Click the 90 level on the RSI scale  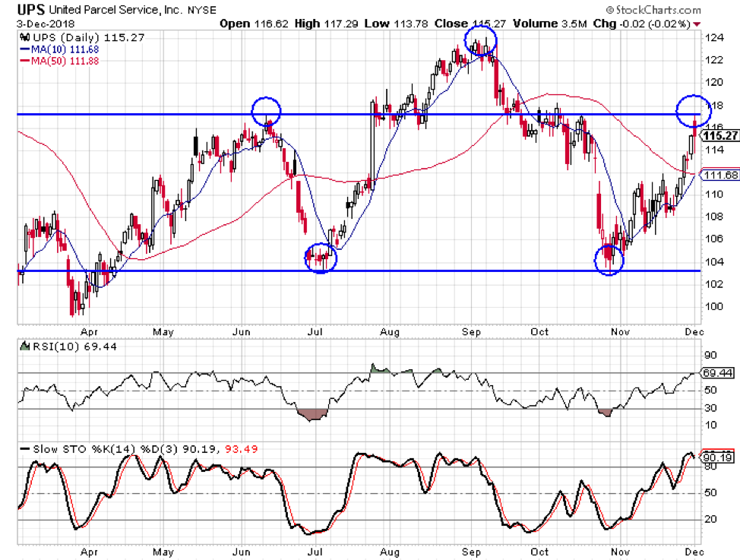pyautogui.click(x=710, y=355)
